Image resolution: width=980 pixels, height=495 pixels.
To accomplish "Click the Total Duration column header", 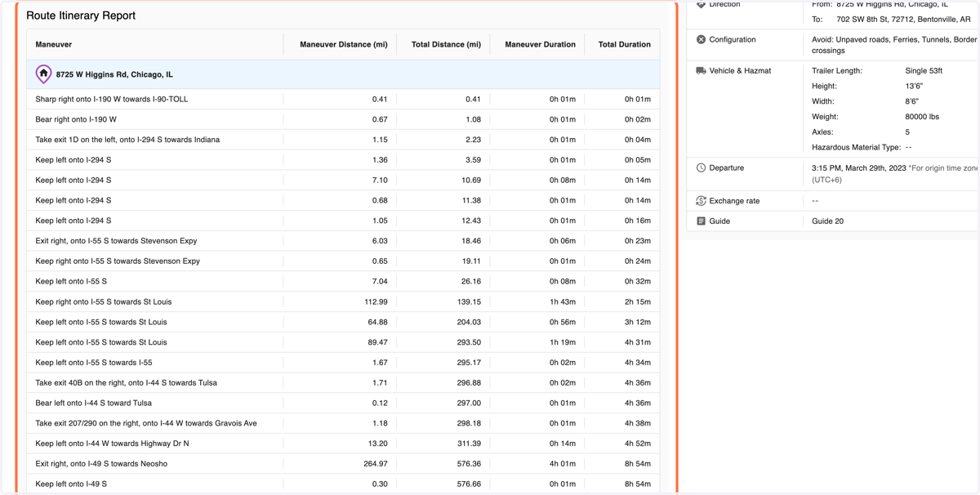I will point(624,44).
